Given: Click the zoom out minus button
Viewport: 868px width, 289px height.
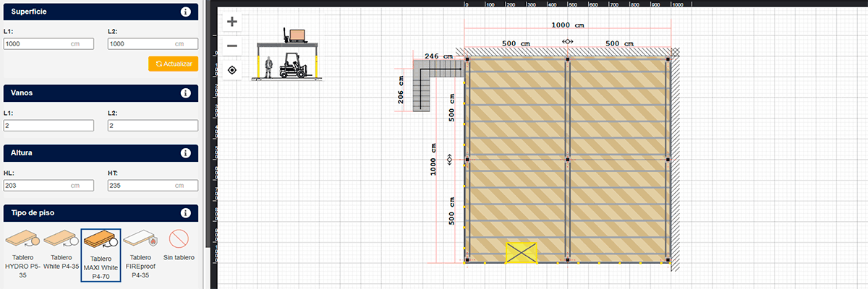Looking at the screenshot, I should [232, 46].
